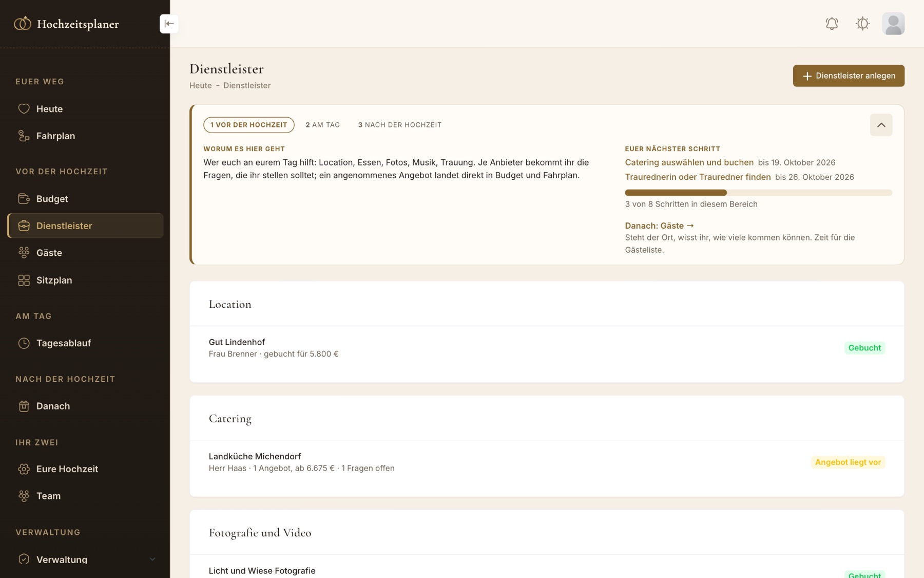Open Gäste in the sidebar
This screenshot has height=578, width=924.
[85, 253]
